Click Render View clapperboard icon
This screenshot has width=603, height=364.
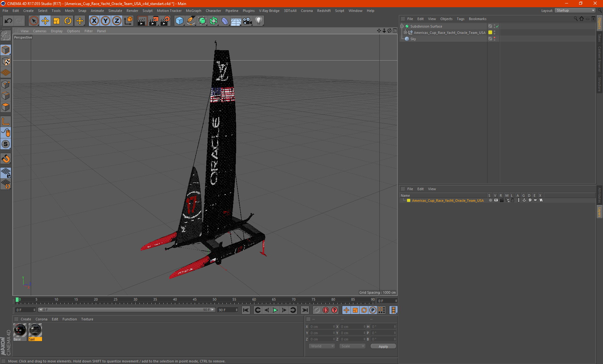(142, 21)
